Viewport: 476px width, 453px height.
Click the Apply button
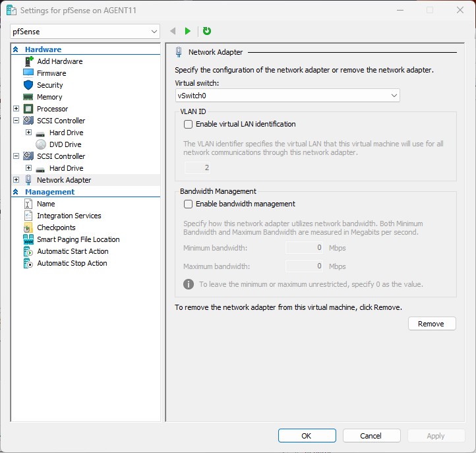pos(436,436)
